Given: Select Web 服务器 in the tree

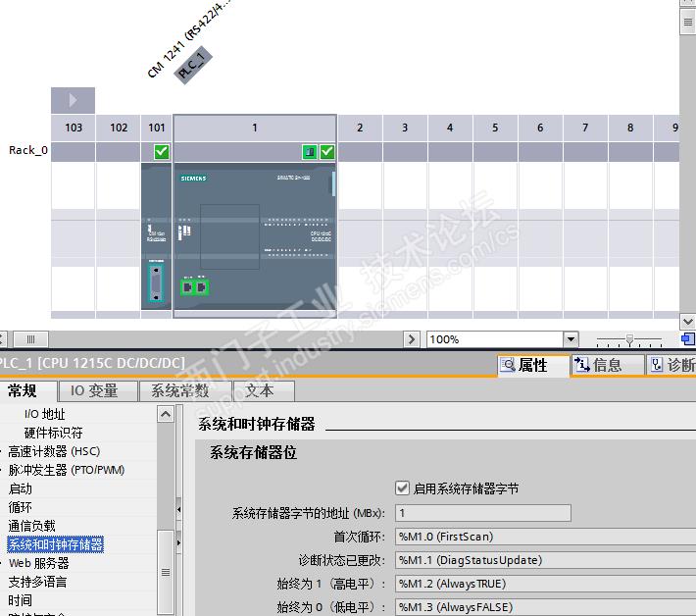Looking at the screenshot, I should [x=38, y=564].
